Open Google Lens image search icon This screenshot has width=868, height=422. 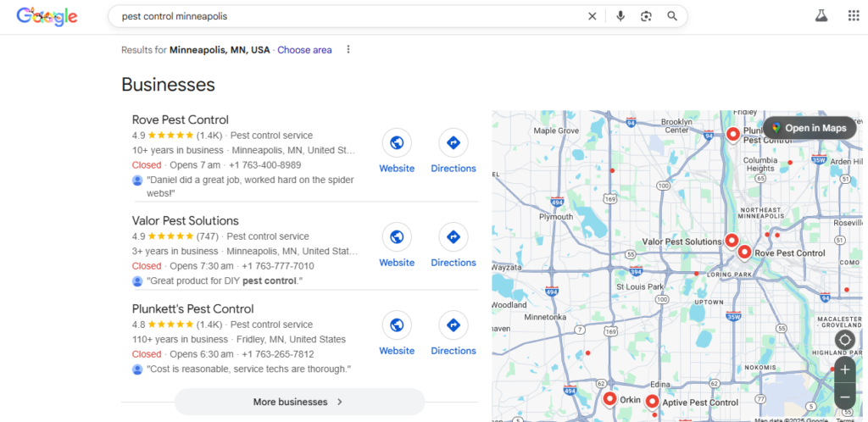pos(646,17)
